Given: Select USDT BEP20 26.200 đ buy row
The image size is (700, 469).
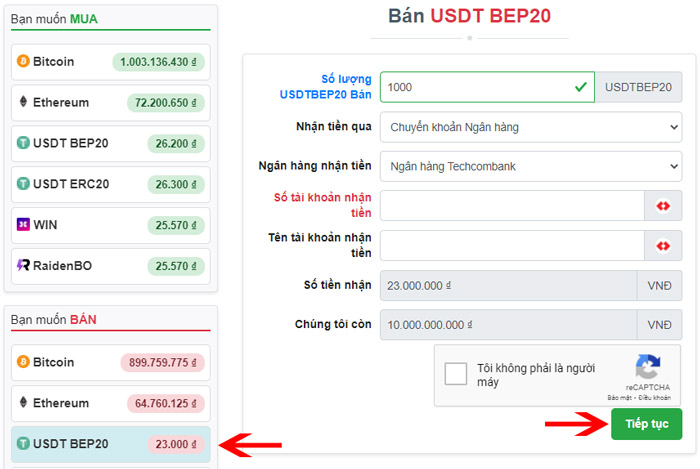Looking at the screenshot, I should pos(111,144).
